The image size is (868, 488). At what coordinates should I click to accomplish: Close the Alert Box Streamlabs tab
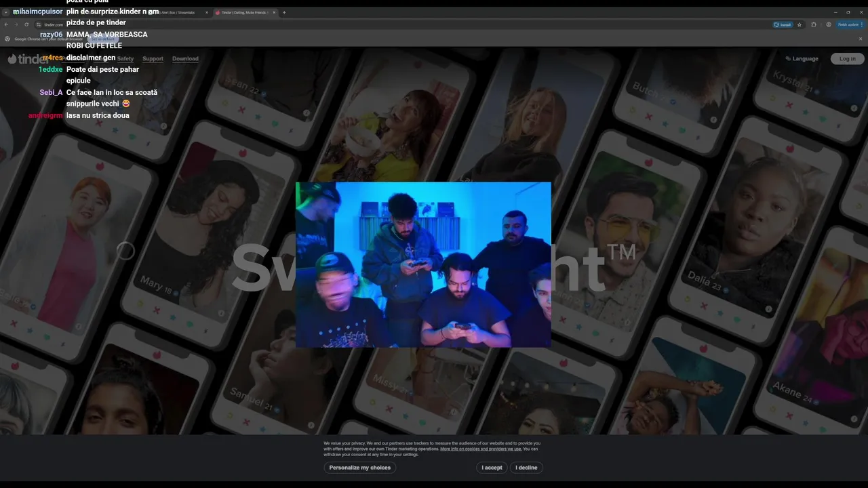(x=206, y=12)
